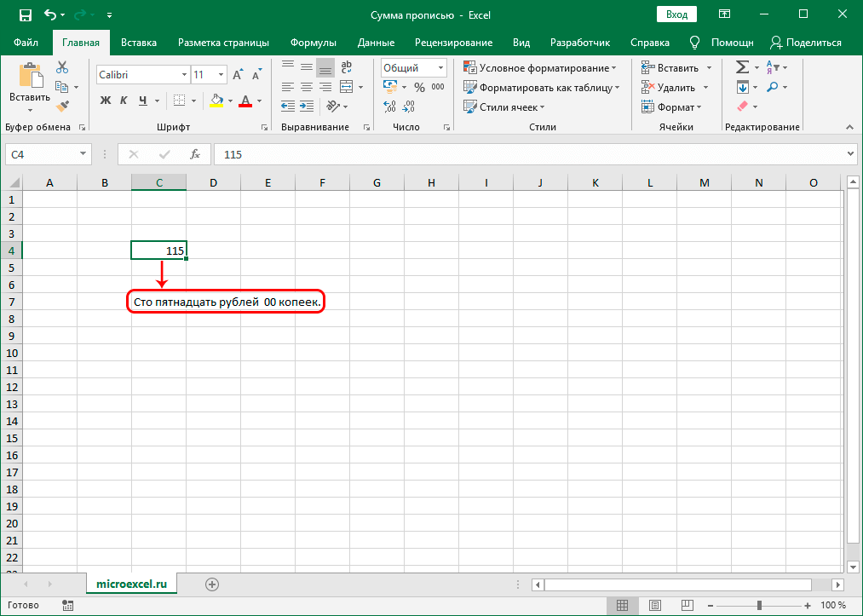This screenshot has width=863, height=616.
Task: Toggle underline Ч formatting
Action: point(143,101)
